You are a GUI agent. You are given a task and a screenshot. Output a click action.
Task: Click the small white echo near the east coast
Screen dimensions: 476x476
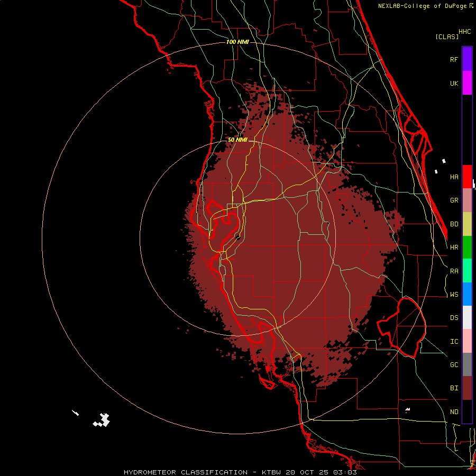point(444,161)
